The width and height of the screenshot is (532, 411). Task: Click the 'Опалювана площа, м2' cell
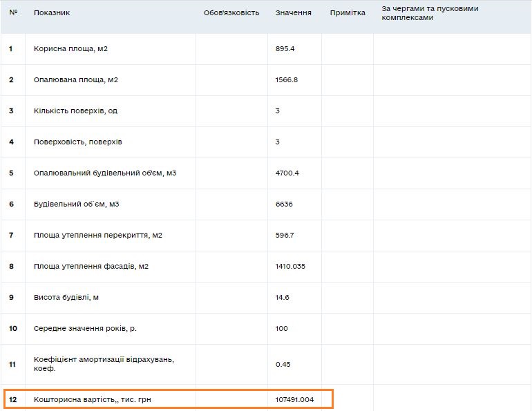(x=76, y=80)
